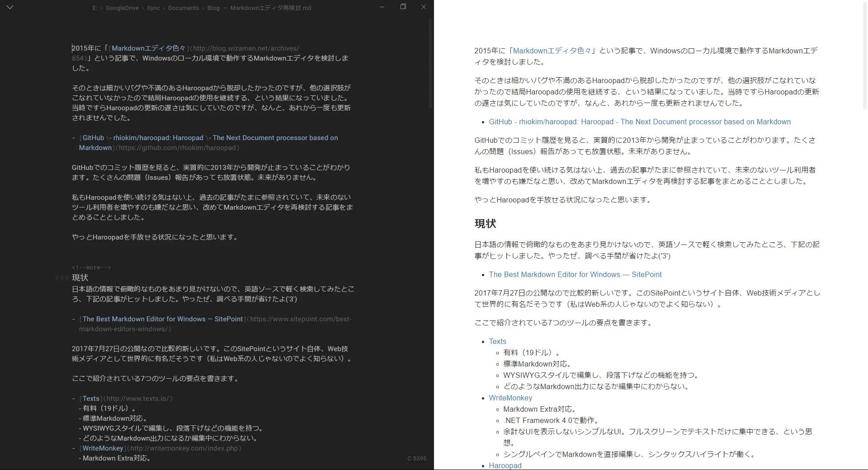Open the Haroopad link at the preview bottom
Screen dimensions: 868x470
point(505,465)
